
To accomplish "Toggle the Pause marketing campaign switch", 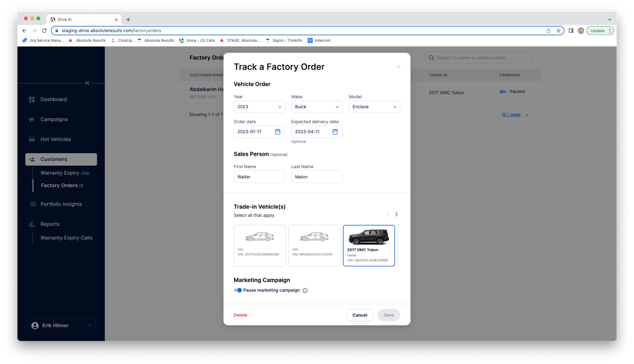I will pos(238,290).
